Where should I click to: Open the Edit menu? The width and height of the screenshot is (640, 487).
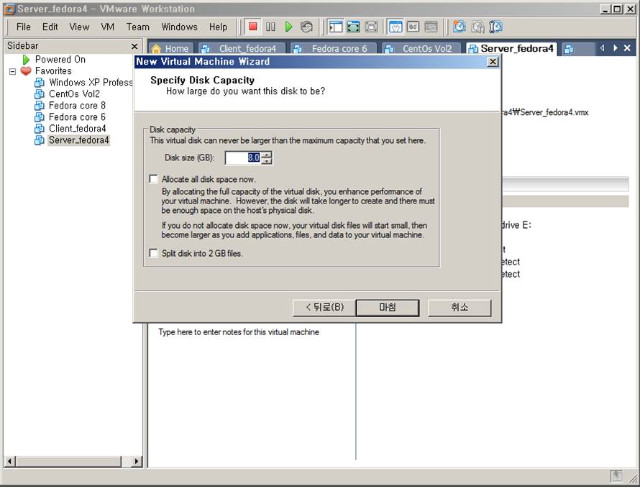point(50,27)
